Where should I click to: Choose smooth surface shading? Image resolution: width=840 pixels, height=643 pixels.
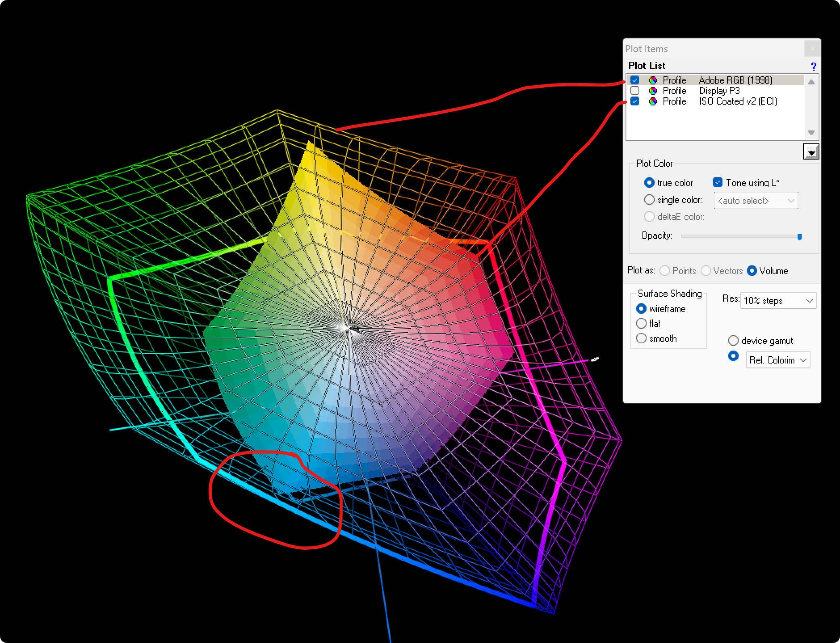(641, 338)
